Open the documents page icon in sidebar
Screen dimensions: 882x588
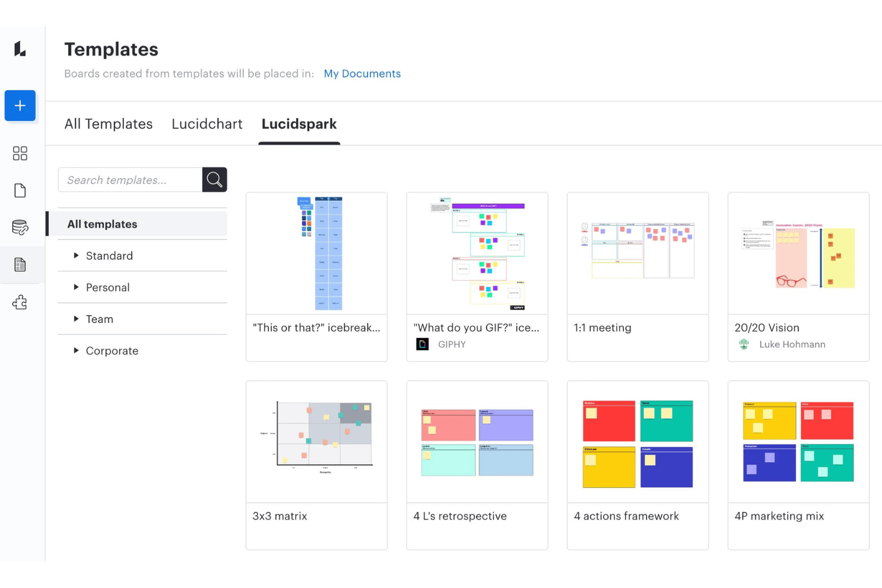pos(20,191)
